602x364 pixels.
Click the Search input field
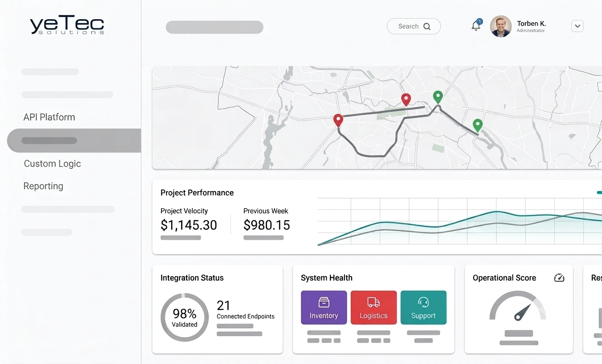click(414, 26)
